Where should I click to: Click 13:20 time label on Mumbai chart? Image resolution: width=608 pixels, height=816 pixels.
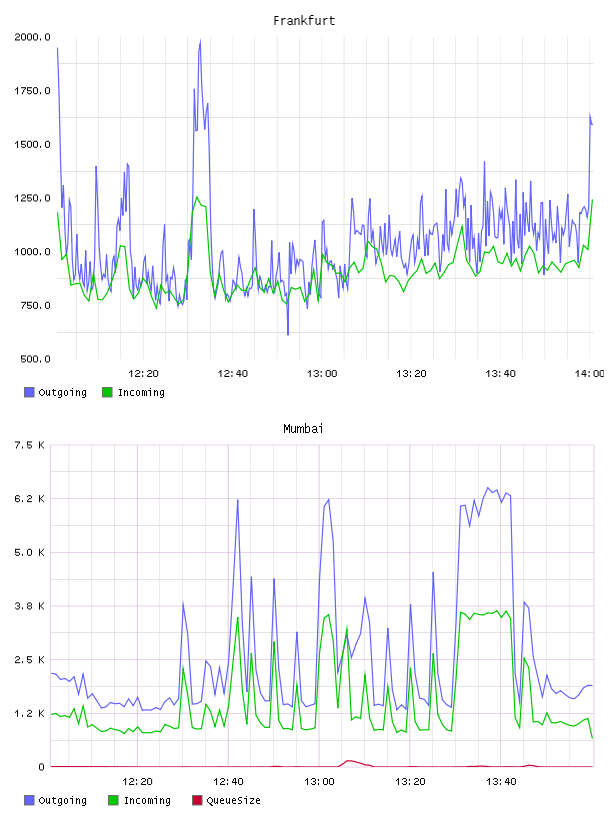410,782
